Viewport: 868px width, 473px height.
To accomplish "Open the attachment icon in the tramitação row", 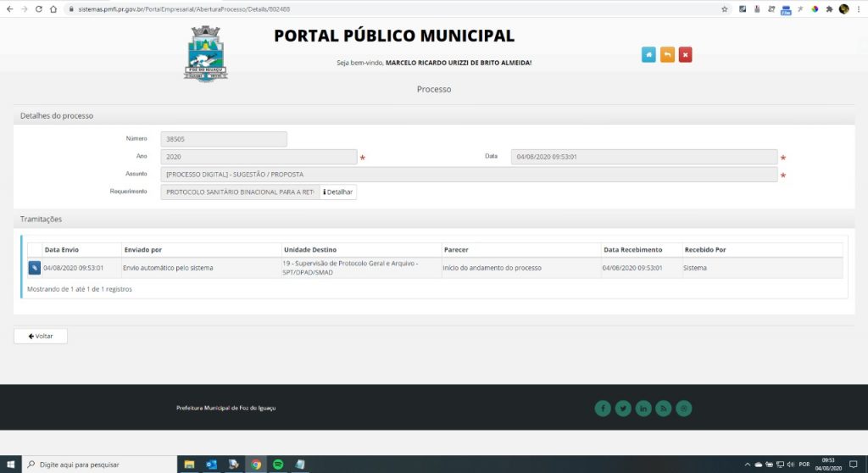I will (x=34, y=268).
